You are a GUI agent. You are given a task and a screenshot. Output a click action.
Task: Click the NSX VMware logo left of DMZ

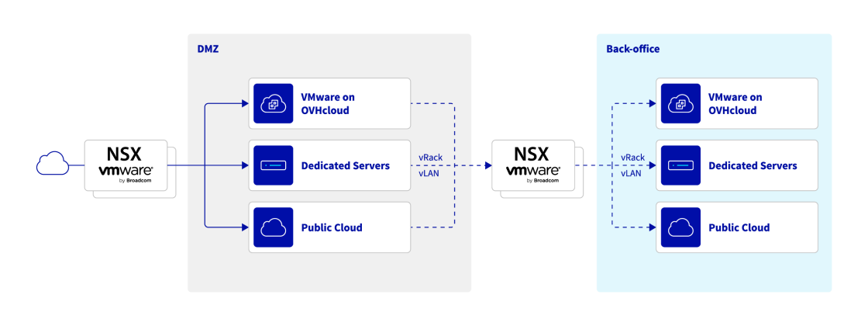point(126,165)
